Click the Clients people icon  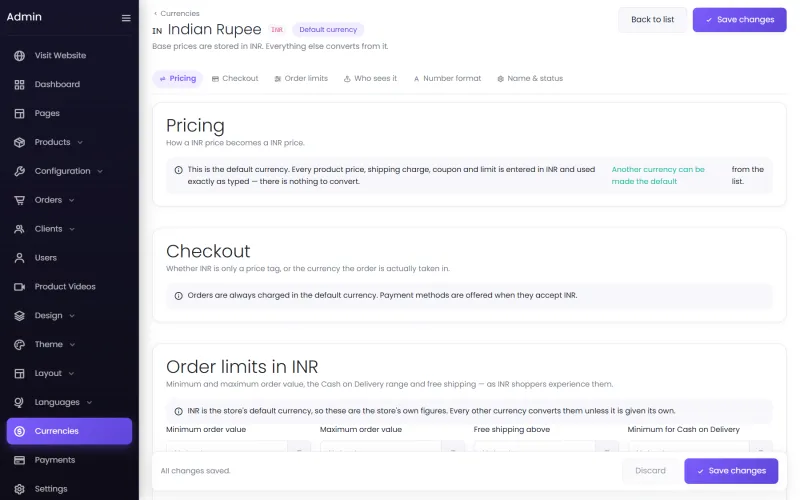point(19,229)
